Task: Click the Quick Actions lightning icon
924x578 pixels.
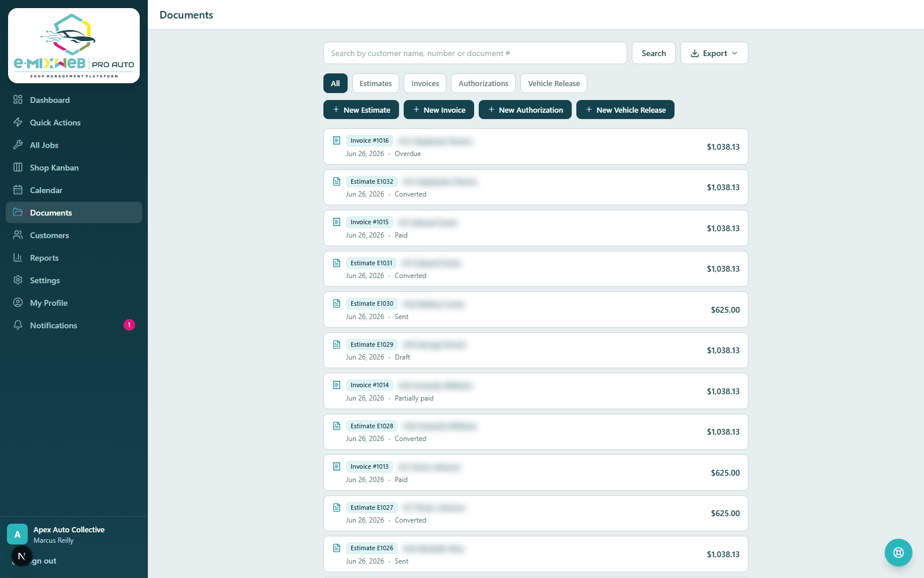Action: coord(18,122)
